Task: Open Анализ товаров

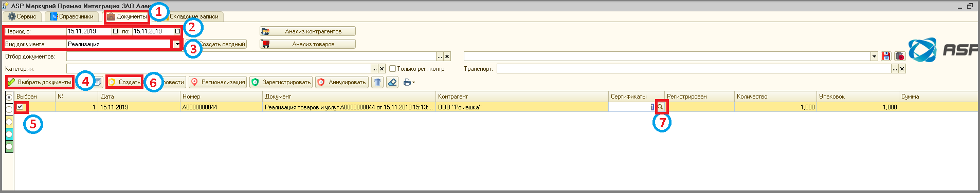Action: point(307,44)
